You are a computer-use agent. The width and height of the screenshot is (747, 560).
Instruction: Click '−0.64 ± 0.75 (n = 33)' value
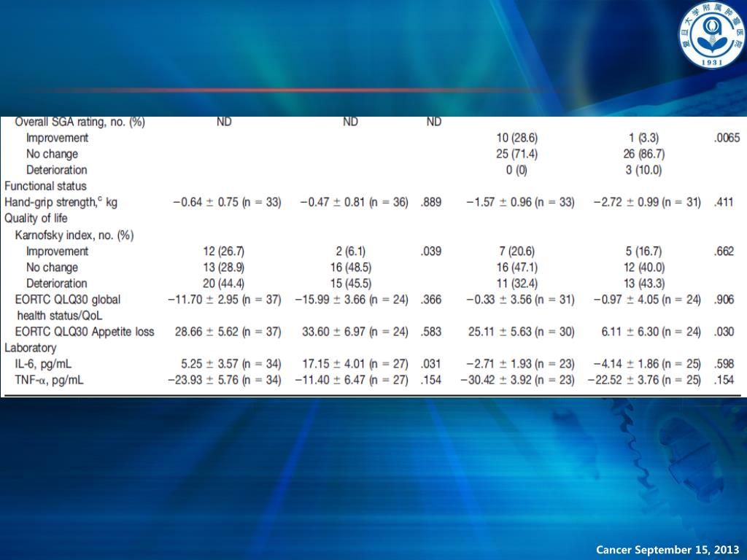pyautogui.click(x=228, y=202)
